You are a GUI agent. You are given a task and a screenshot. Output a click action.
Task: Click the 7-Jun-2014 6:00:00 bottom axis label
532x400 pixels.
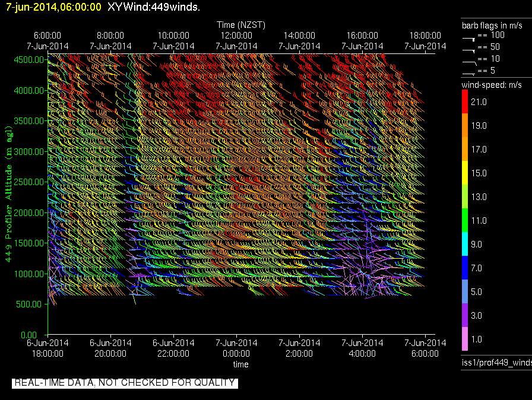pyautogui.click(x=425, y=348)
